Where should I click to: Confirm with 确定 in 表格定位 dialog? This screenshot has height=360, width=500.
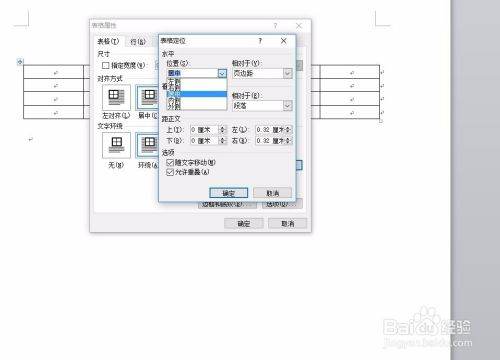click(229, 193)
